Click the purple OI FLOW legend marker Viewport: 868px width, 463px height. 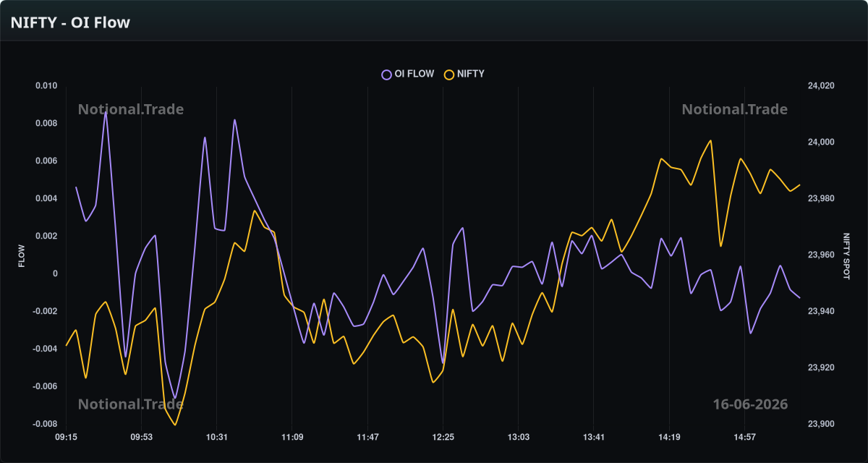click(x=386, y=74)
